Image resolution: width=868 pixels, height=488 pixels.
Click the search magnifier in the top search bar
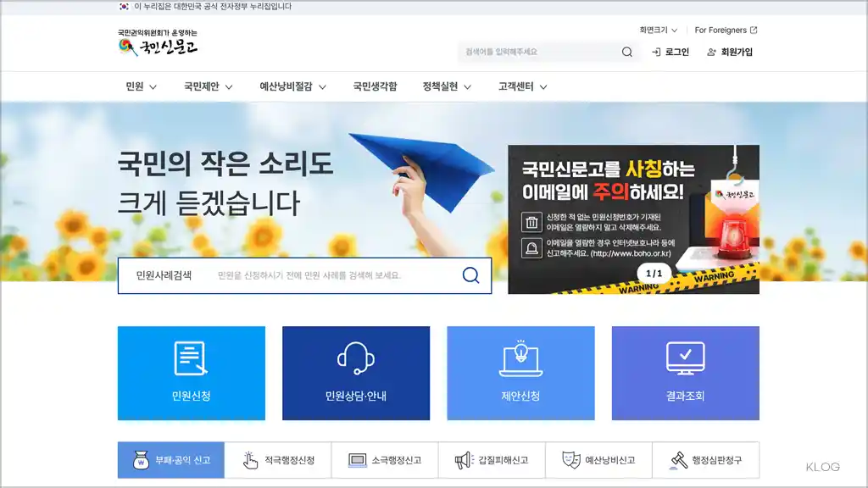coord(627,52)
